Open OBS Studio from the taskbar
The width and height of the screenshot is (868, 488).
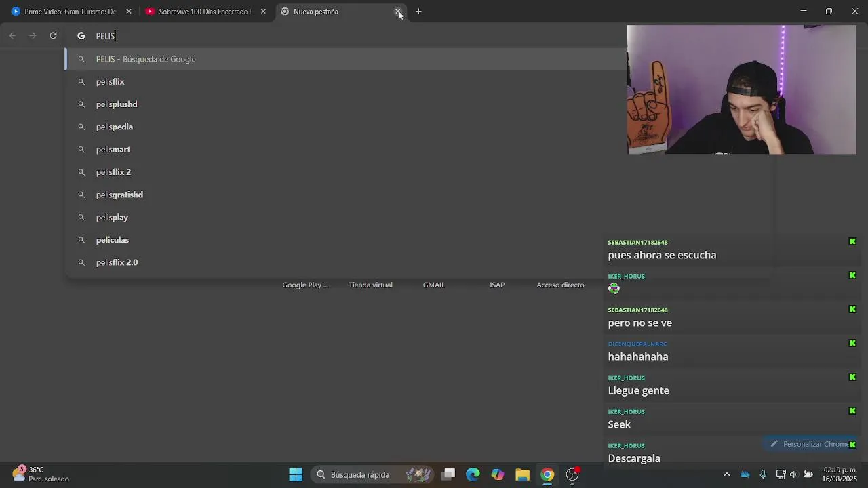(572, 474)
